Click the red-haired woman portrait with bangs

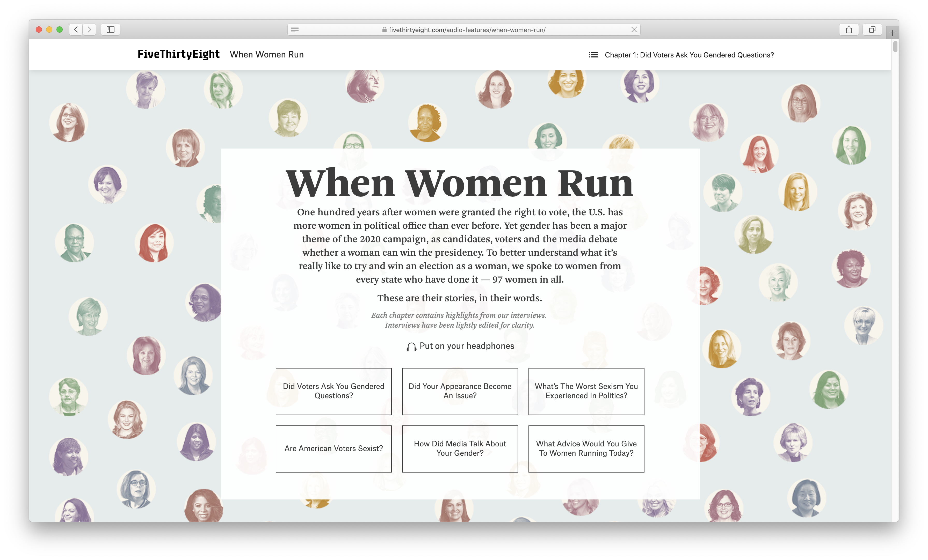pos(154,243)
